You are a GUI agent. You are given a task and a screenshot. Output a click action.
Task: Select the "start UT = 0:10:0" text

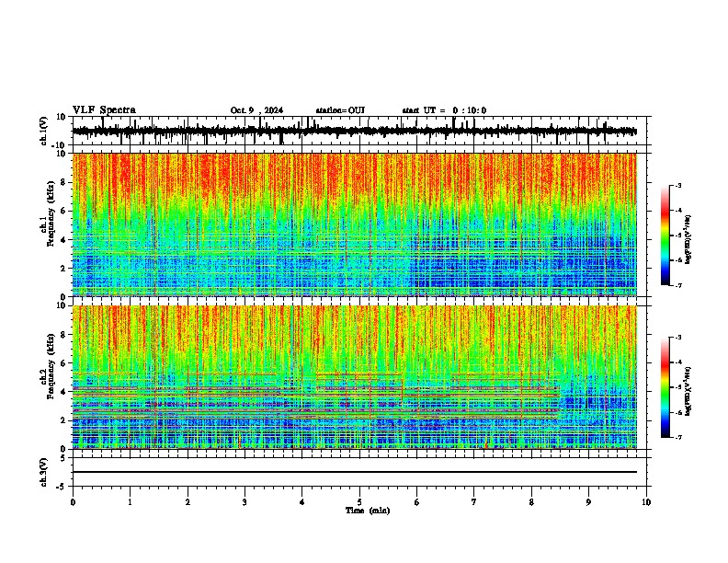coord(444,110)
